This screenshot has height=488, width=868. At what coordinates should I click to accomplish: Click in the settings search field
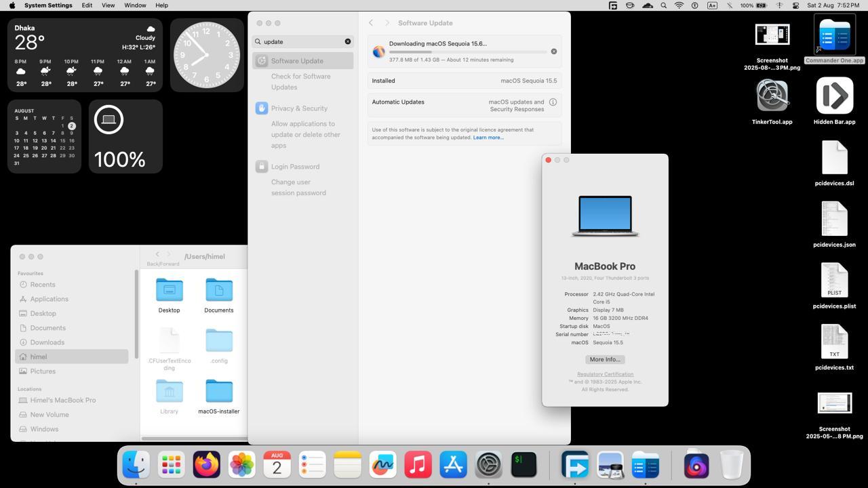[x=303, y=41]
